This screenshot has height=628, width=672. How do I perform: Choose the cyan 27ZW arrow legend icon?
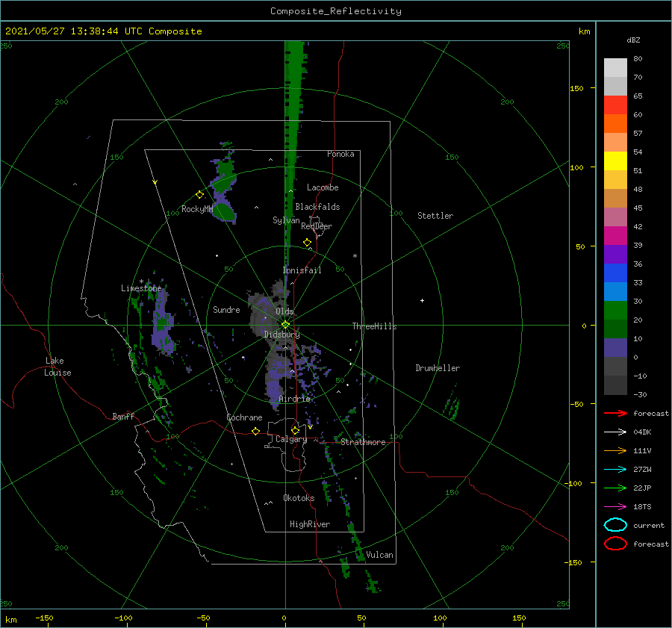click(615, 470)
